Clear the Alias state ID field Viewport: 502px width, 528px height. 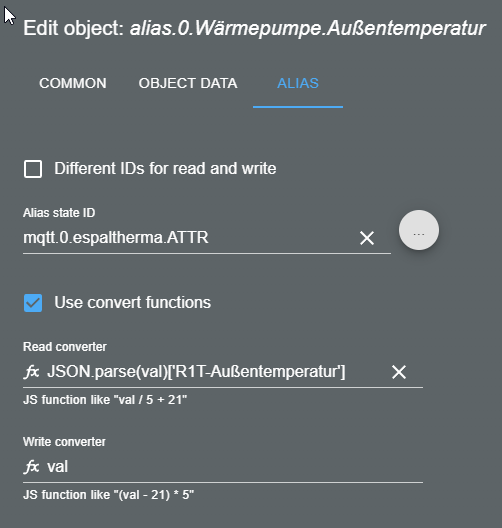click(x=367, y=238)
